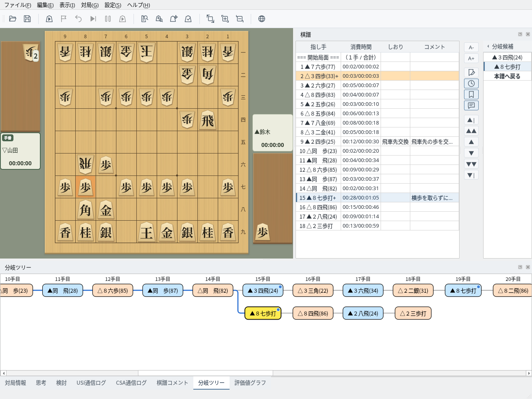This screenshot has height=399, width=532.
Task: Select move 16 △8四飛(86) row
Action: (377, 207)
